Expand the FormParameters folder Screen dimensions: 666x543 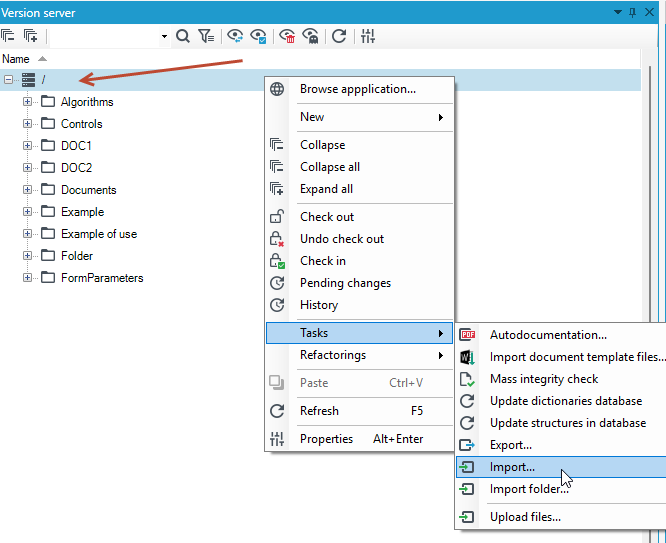point(27,277)
